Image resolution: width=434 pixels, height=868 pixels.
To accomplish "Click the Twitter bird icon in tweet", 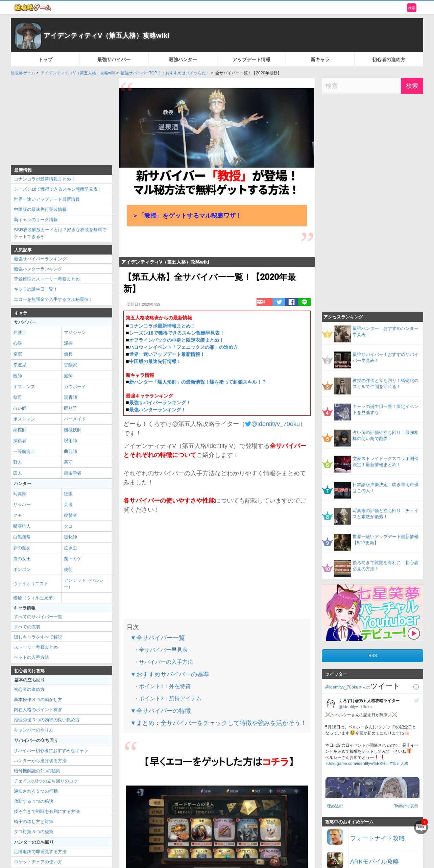I will (x=416, y=701).
